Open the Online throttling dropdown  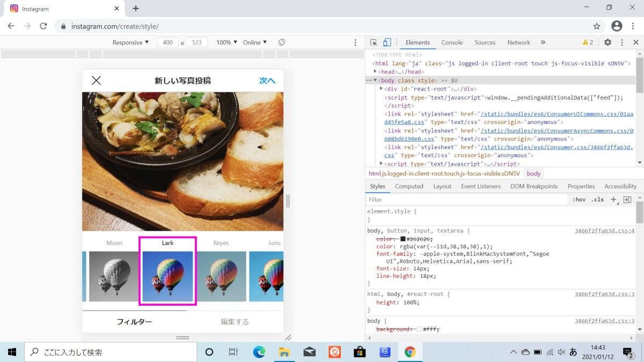[255, 42]
